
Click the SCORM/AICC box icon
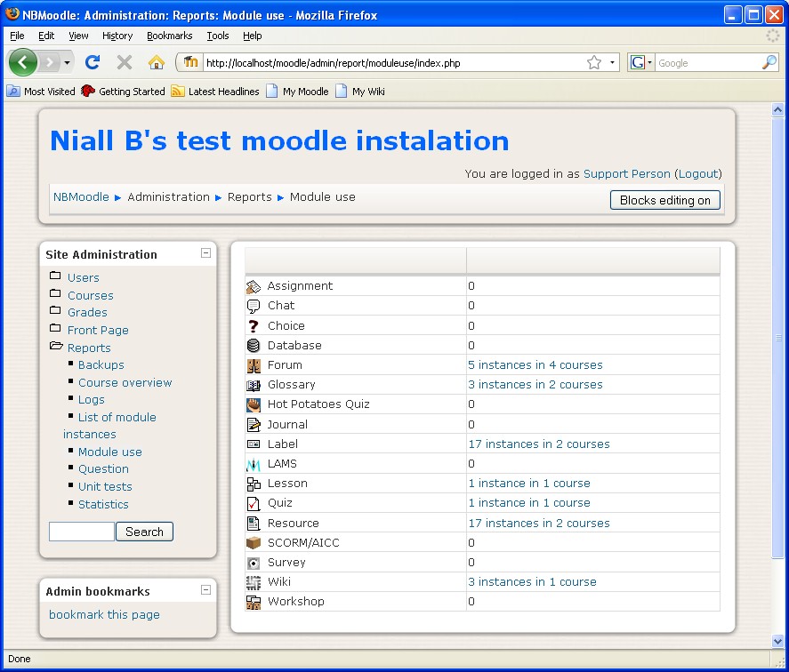click(x=254, y=543)
